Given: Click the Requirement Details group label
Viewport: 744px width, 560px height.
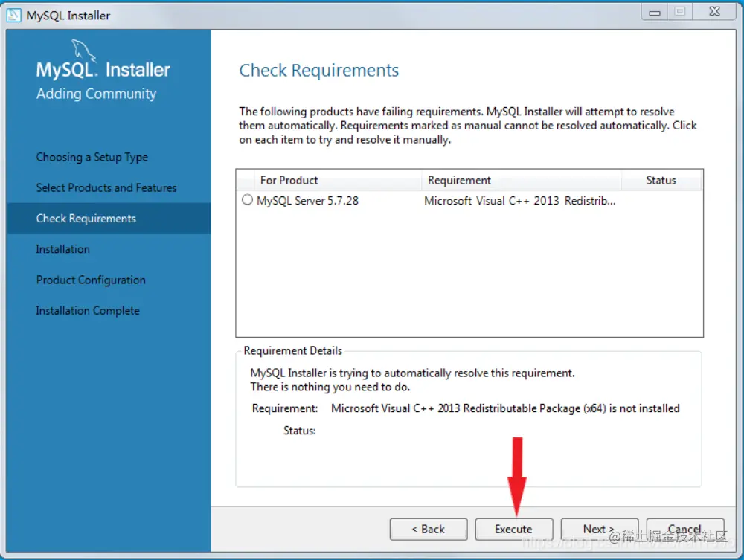Looking at the screenshot, I should click(x=292, y=350).
